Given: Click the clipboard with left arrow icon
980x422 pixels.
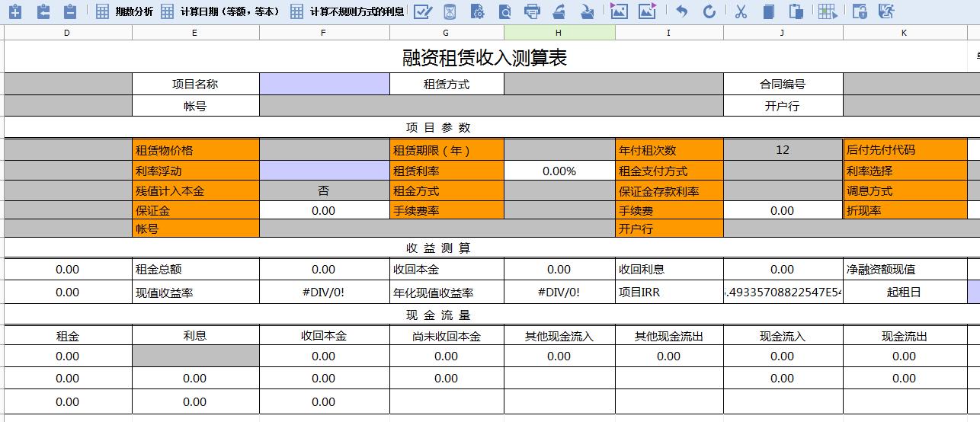Looking at the screenshot, I should coord(43,11).
